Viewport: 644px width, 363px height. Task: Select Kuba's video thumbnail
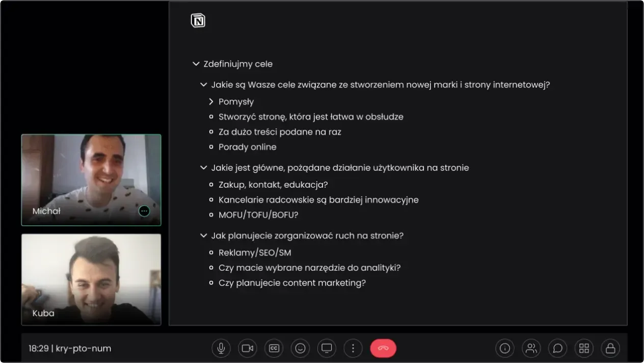click(91, 279)
